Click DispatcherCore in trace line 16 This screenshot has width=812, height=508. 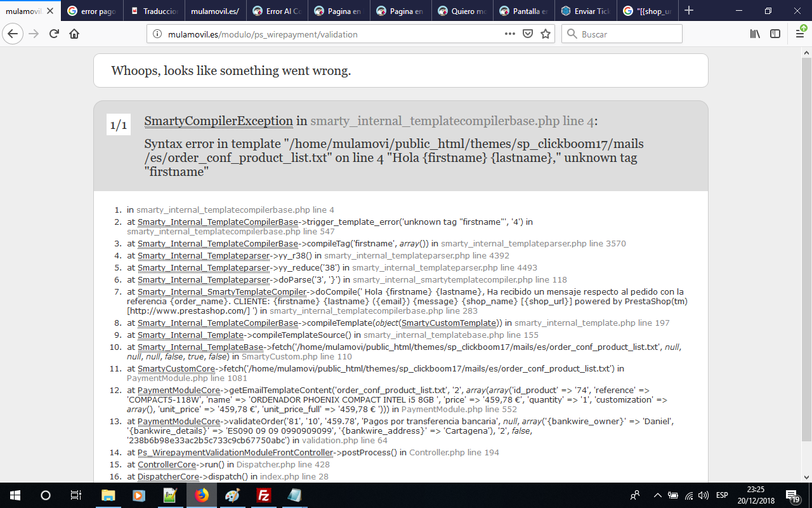click(169, 477)
